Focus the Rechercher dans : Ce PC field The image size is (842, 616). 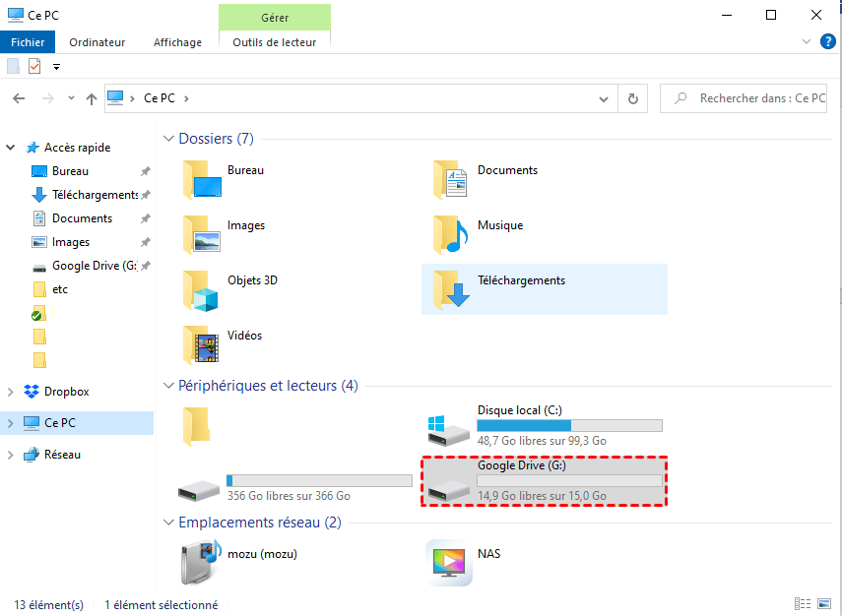(x=744, y=98)
